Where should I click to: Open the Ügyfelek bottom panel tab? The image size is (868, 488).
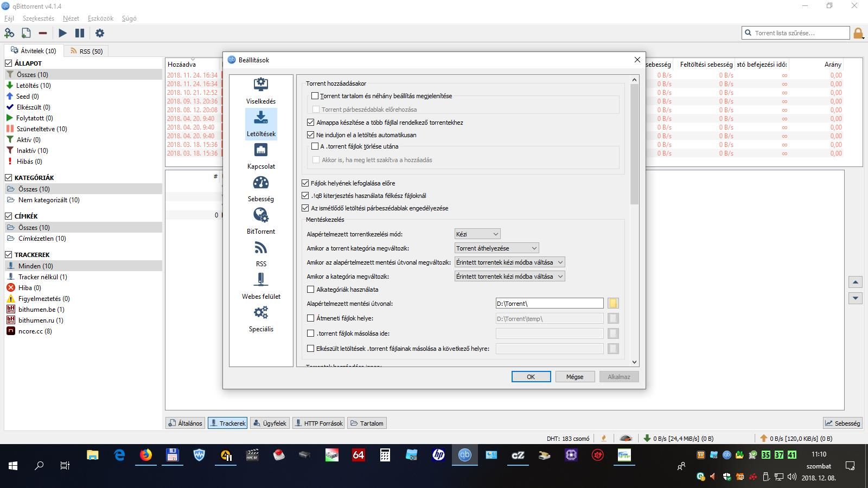tap(270, 423)
